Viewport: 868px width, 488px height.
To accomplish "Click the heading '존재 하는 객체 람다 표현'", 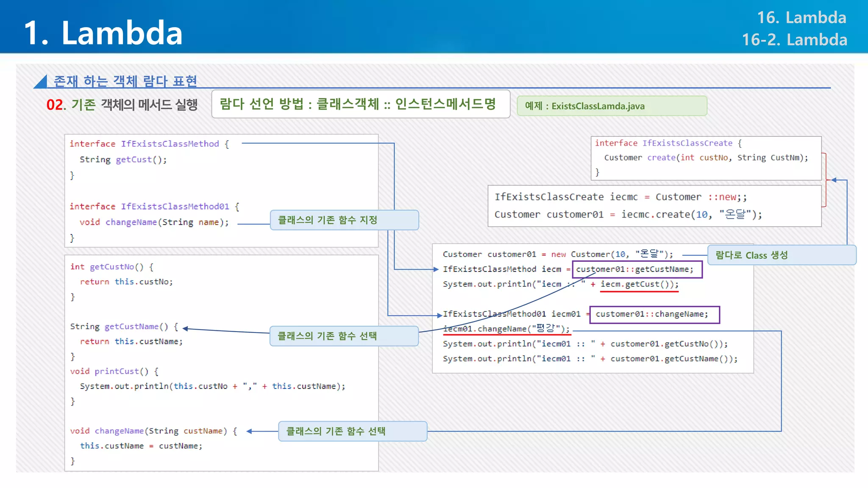I will [x=125, y=81].
